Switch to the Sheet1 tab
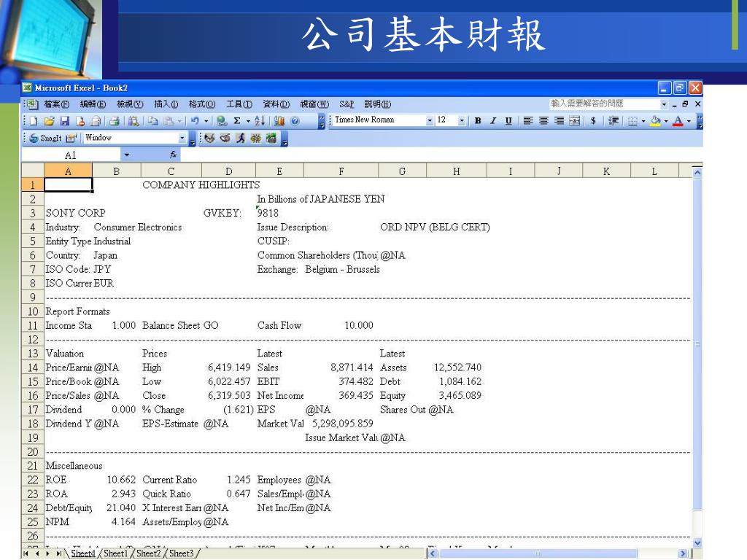The width and height of the screenshot is (747, 560). 116,553
